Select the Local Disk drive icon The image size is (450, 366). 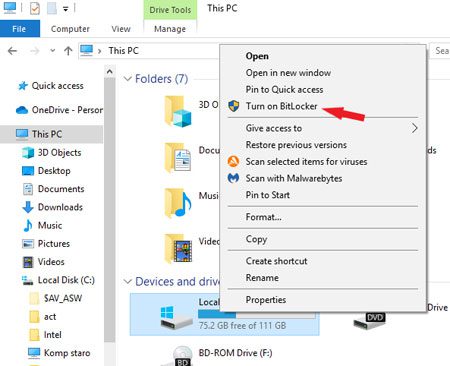tap(176, 318)
